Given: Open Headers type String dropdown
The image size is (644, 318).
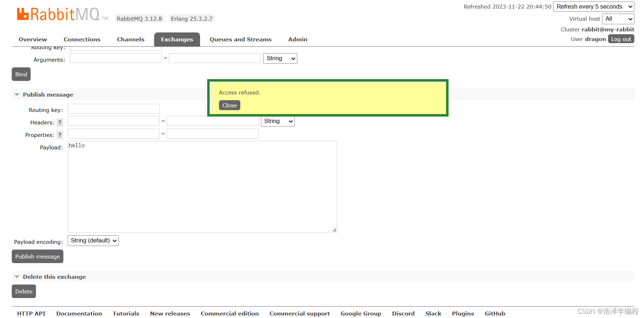Looking at the screenshot, I should coord(278,121).
